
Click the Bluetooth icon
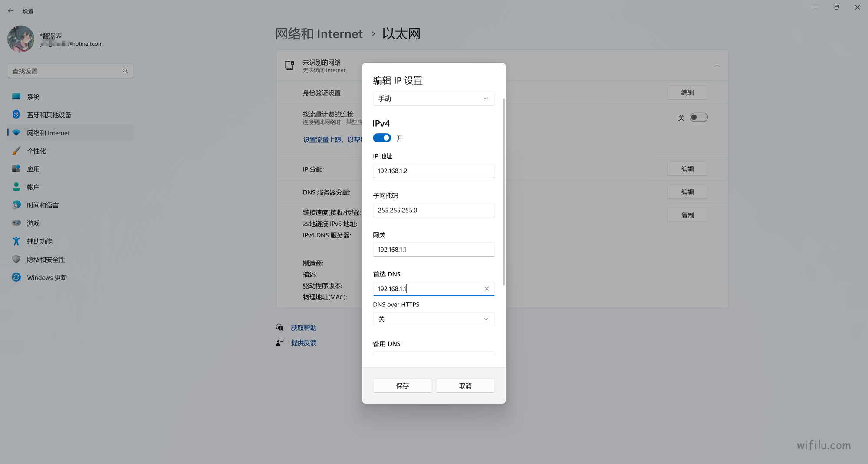point(16,114)
